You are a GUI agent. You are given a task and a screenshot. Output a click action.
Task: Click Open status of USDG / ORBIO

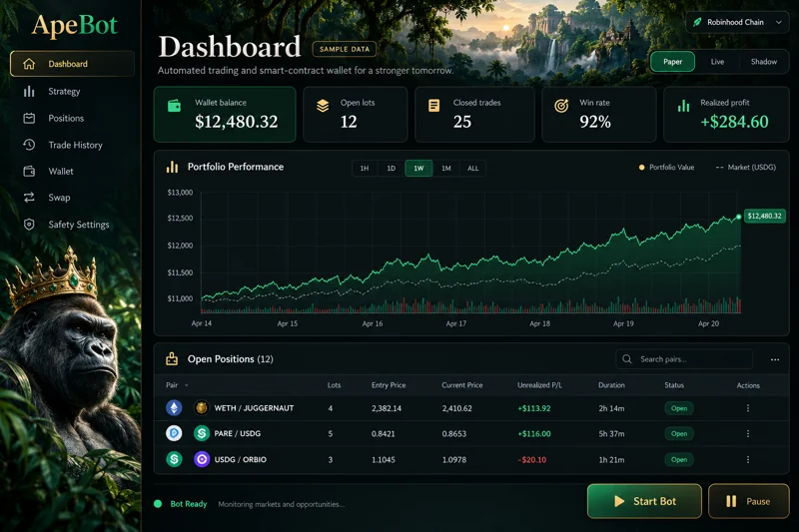679,460
